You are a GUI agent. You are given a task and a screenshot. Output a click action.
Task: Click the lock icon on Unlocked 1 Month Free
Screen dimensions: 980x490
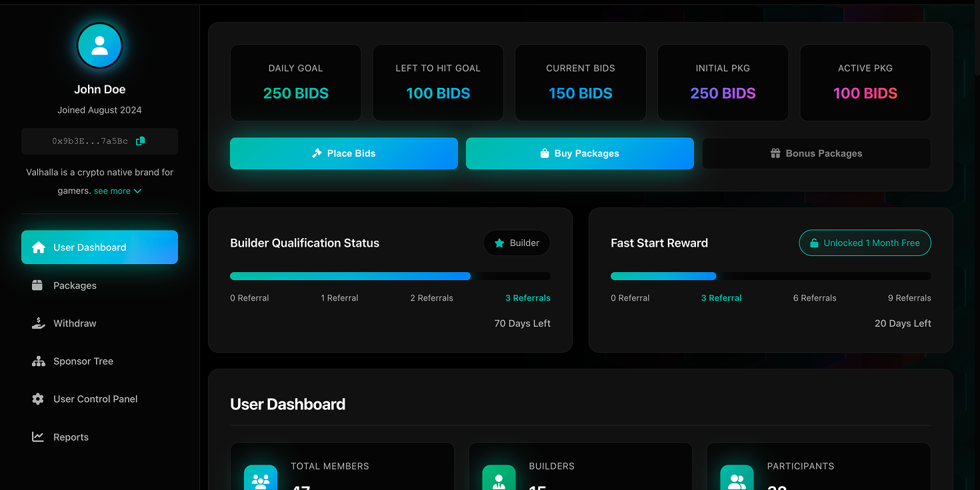(814, 243)
